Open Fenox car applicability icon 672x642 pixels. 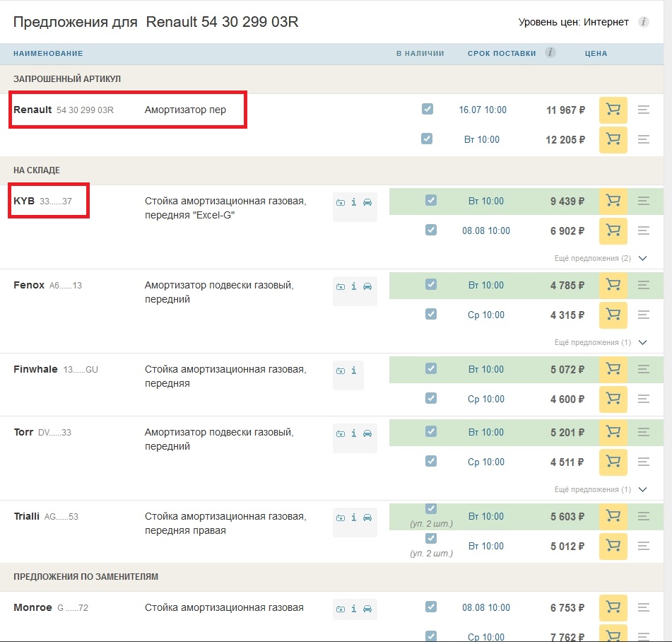pyautogui.click(x=367, y=286)
